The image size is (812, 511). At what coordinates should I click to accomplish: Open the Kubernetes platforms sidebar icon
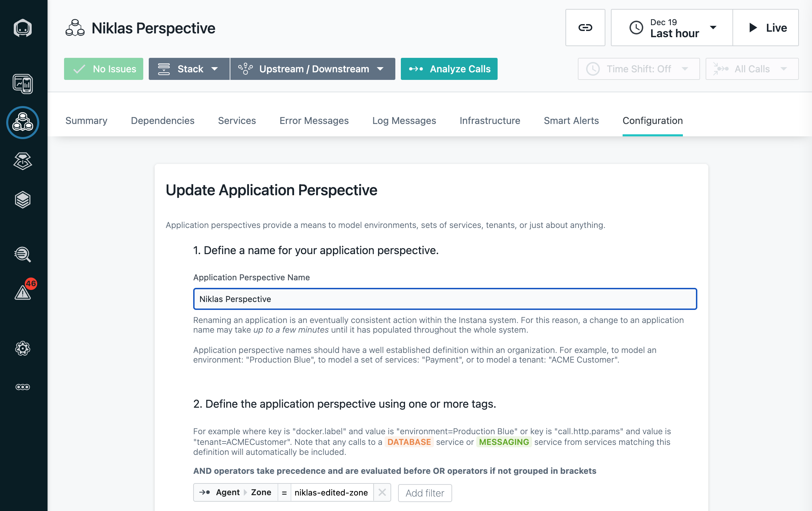coord(23,161)
